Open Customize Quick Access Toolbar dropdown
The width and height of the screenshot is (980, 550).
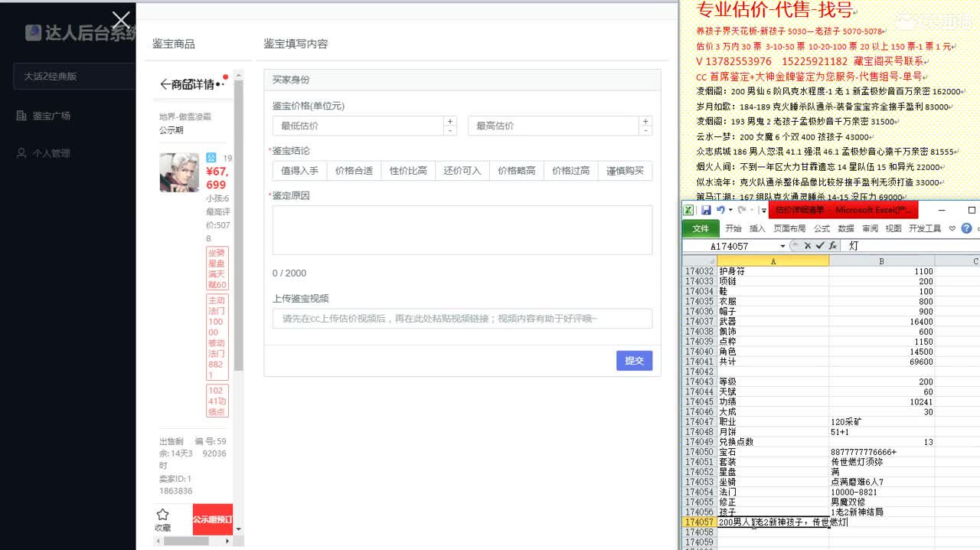pyautogui.click(x=764, y=211)
